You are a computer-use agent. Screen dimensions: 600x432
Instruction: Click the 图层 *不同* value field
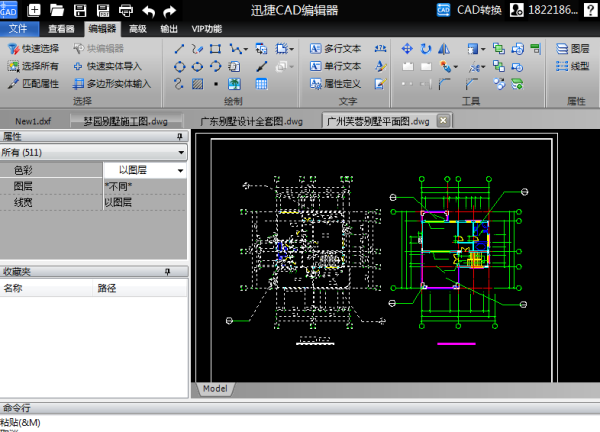[x=145, y=186]
